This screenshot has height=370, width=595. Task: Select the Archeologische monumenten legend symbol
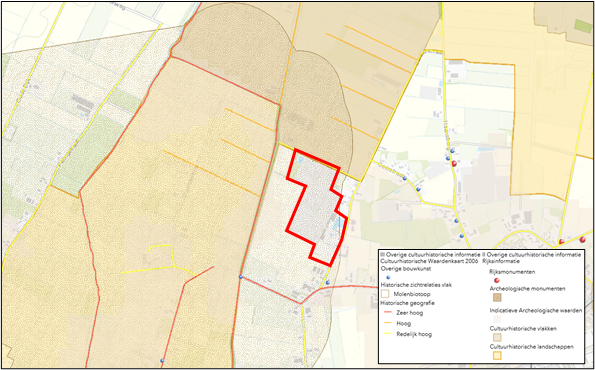497,298
